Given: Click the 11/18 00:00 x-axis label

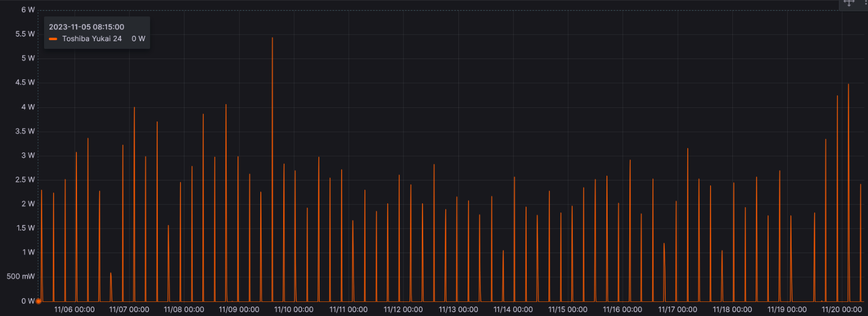Looking at the screenshot, I should click(x=732, y=309).
